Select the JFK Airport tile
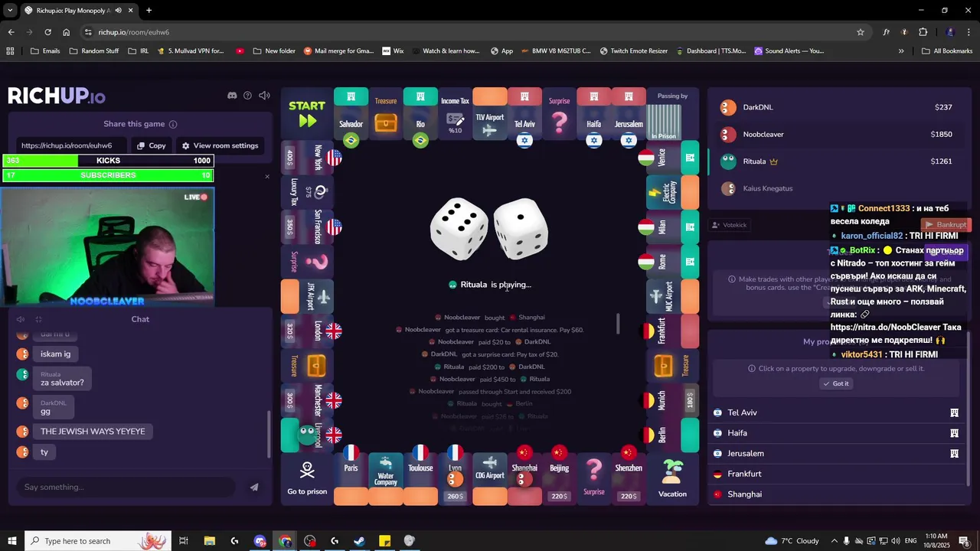 [308, 296]
